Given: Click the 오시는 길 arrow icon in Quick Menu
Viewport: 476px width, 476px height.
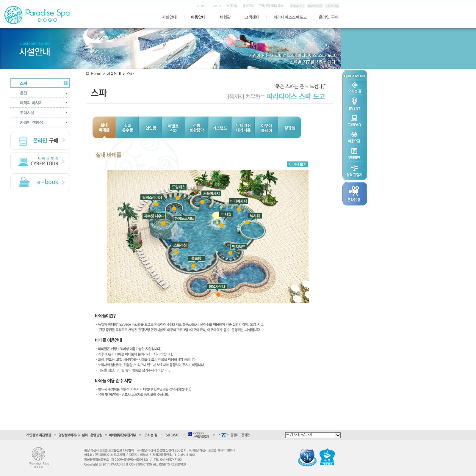Looking at the screenshot, I should (354, 86).
